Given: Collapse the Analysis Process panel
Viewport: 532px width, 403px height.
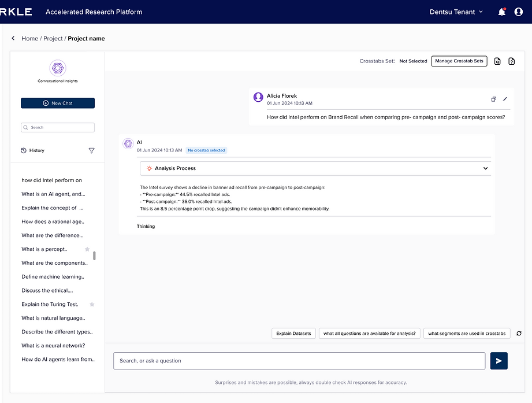Looking at the screenshot, I should pyautogui.click(x=485, y=168).
